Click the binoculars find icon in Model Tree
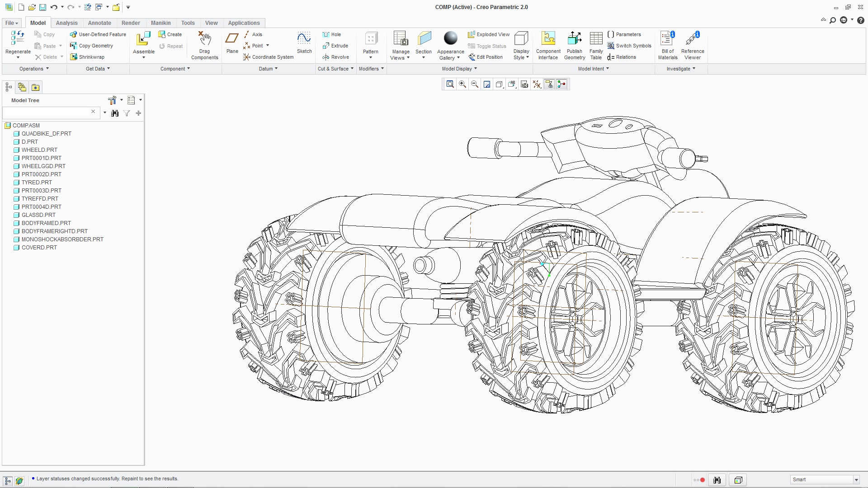 pyautogui.click(x=115, y=113)
